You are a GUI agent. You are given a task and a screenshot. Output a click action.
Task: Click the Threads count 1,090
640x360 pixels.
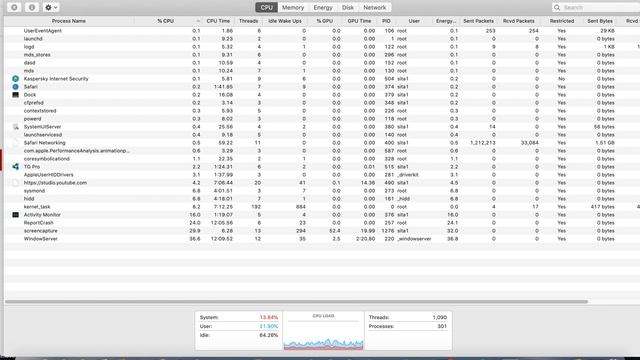pos(440,318)
